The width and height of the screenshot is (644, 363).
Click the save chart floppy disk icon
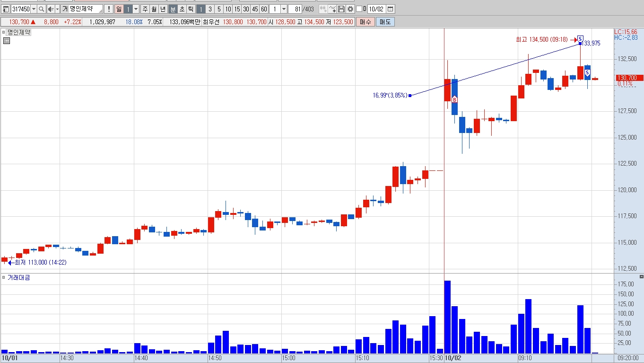click(341, 9)
